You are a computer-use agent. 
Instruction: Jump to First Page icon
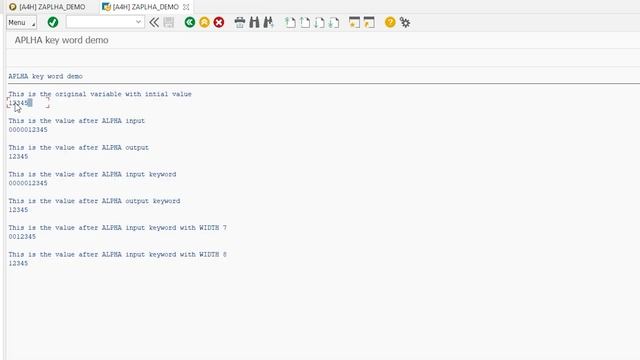[x=290, y=22]
